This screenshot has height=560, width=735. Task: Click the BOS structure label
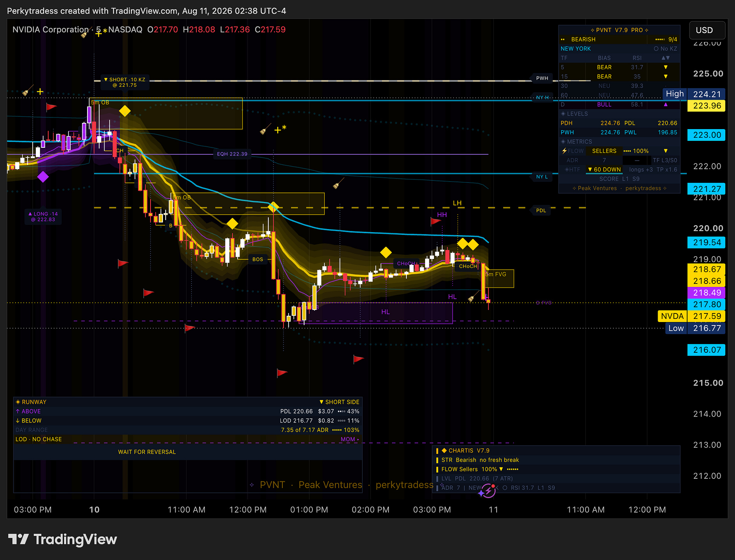(257, 259)
